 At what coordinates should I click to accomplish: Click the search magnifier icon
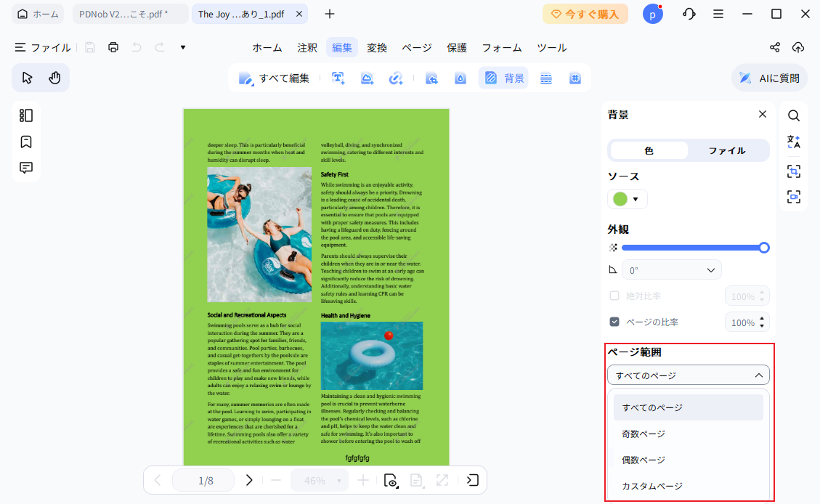(x=794, y=115)
